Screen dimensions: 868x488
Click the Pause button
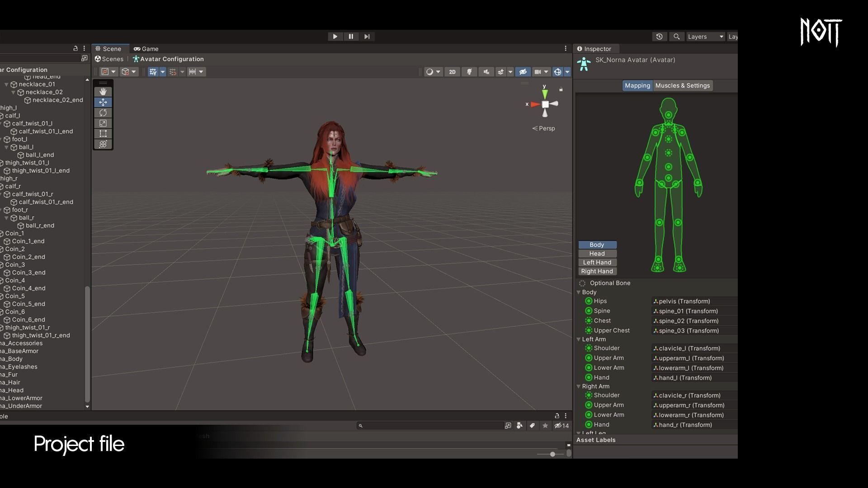pyautogui.click(x=351, y=37)
